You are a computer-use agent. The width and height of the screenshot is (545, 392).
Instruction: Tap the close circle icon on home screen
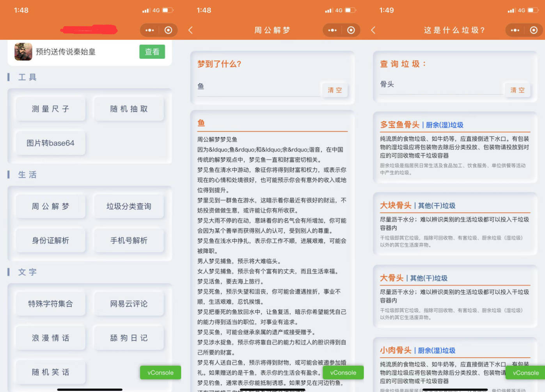point(168,30)
